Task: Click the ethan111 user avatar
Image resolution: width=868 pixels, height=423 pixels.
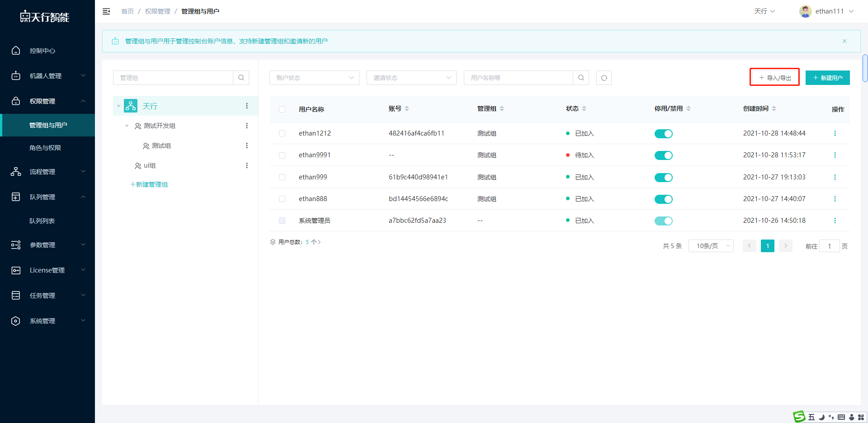Action: [x=805, y=11]
